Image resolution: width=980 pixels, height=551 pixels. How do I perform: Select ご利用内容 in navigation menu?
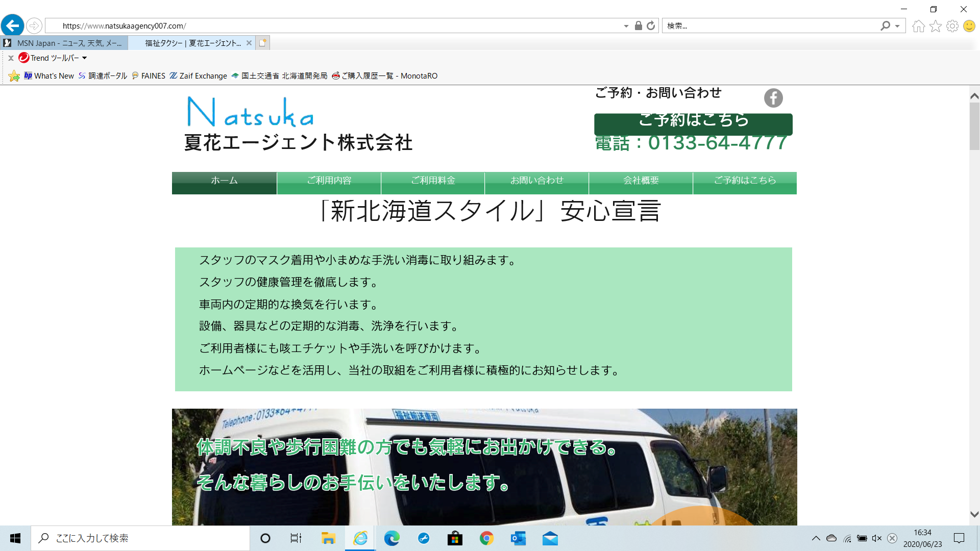click(329, 183)
